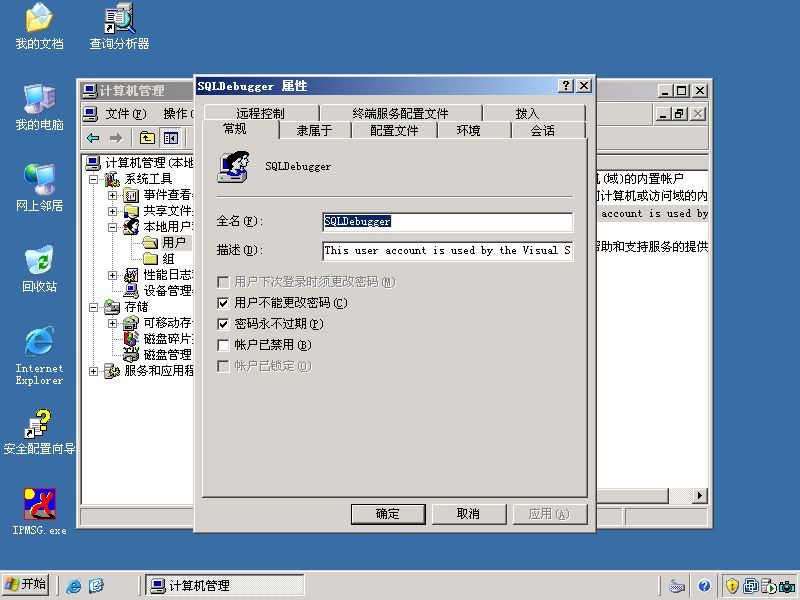
Task: Switch to the 拨入 tab
Action: click(x=527, y=113)
